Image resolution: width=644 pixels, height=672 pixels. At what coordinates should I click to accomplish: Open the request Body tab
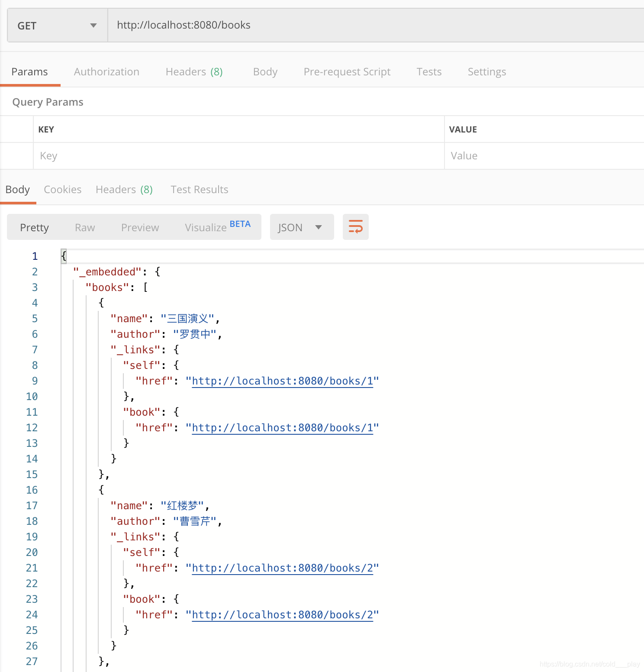pyautogui.click(x=265, y=72)
